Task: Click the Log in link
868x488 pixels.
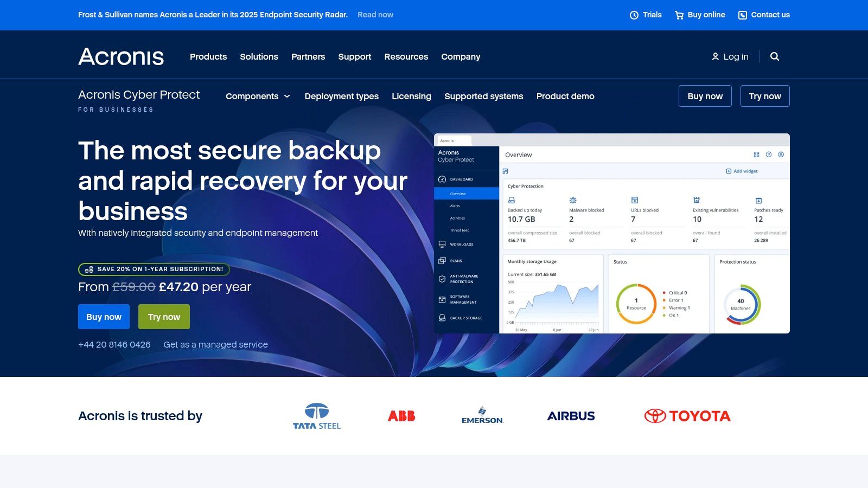Action: pos(730,56)
